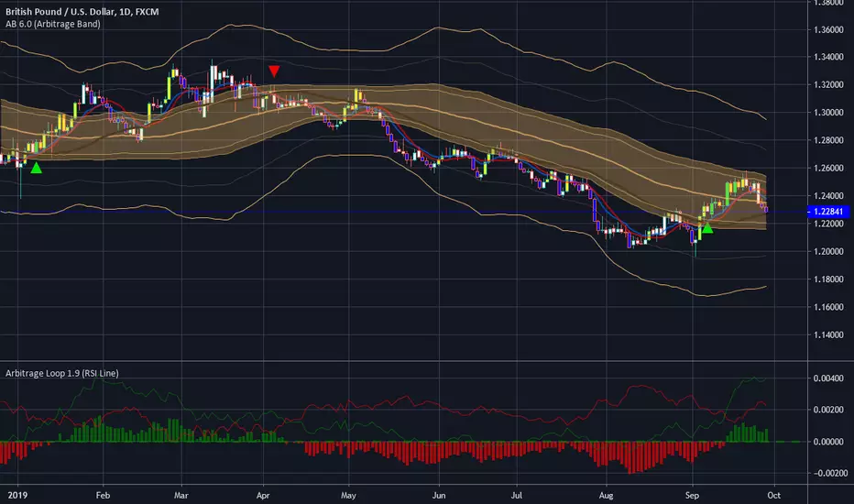Click the Jun label on time axis
The height and width of the screenshot is (504, 854).
[438, 495]
